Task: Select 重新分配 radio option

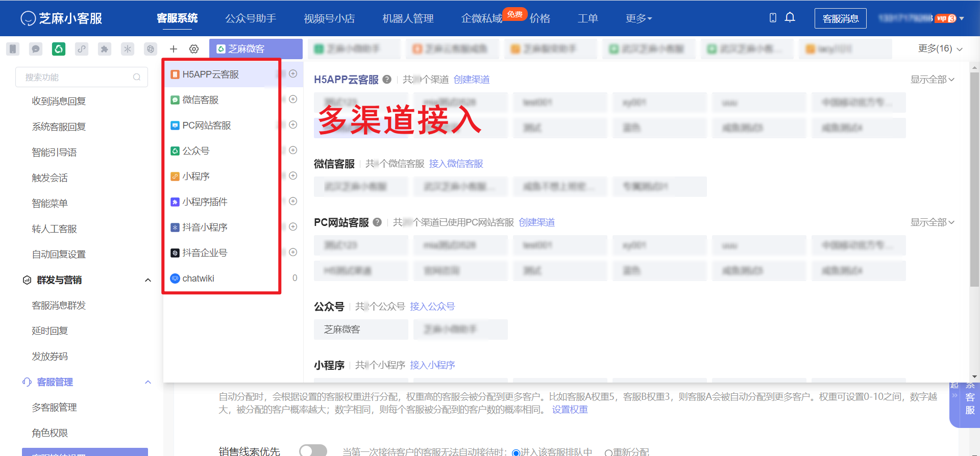Action: [608, 452]
